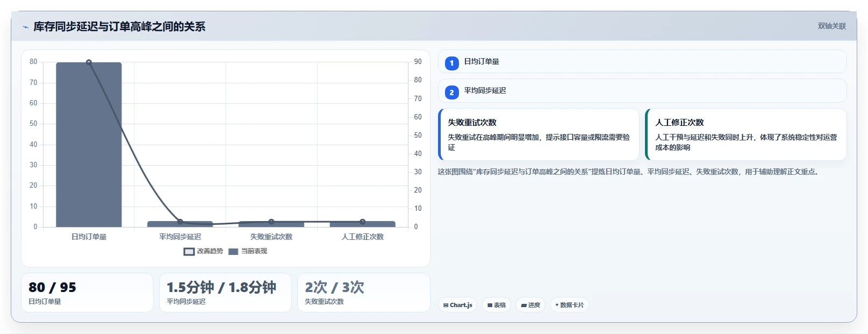
Task: Toggle the 当前表现 legend entry
Action: (x=248, y=251)
